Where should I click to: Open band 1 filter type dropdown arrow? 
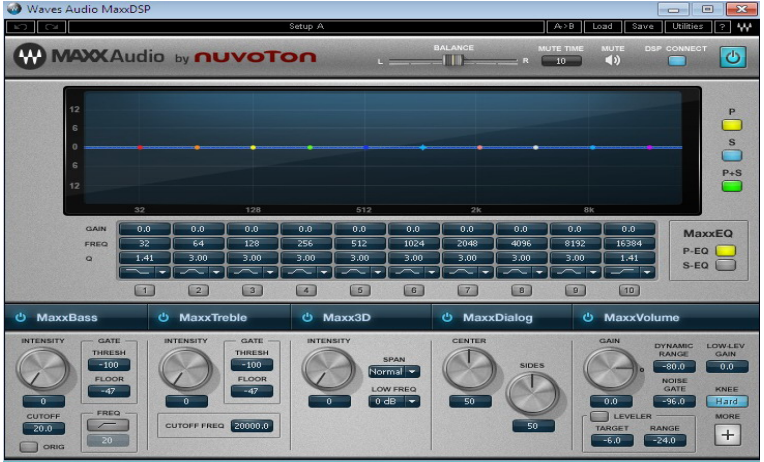[x=163, y=272]
